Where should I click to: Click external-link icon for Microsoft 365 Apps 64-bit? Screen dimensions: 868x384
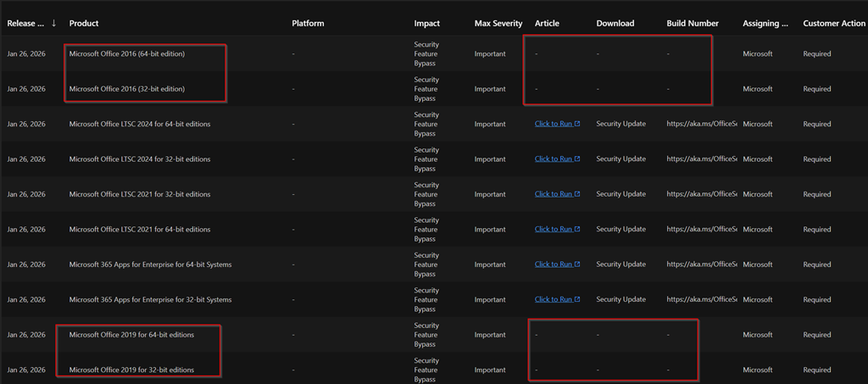[577, 264]
